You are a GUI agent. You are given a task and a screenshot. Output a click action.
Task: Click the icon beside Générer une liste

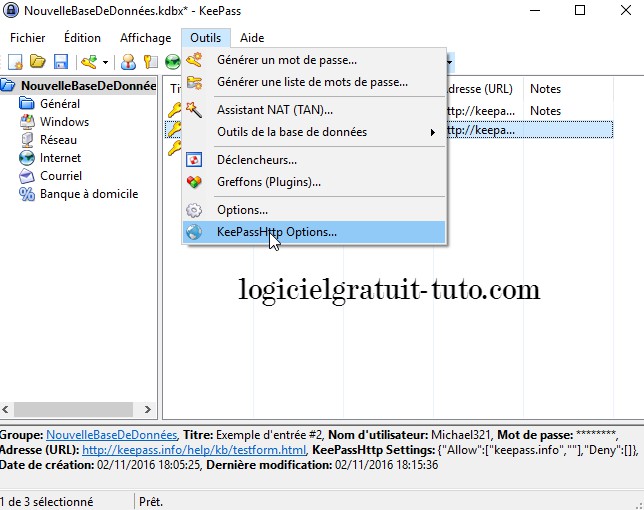click(194, 82)
